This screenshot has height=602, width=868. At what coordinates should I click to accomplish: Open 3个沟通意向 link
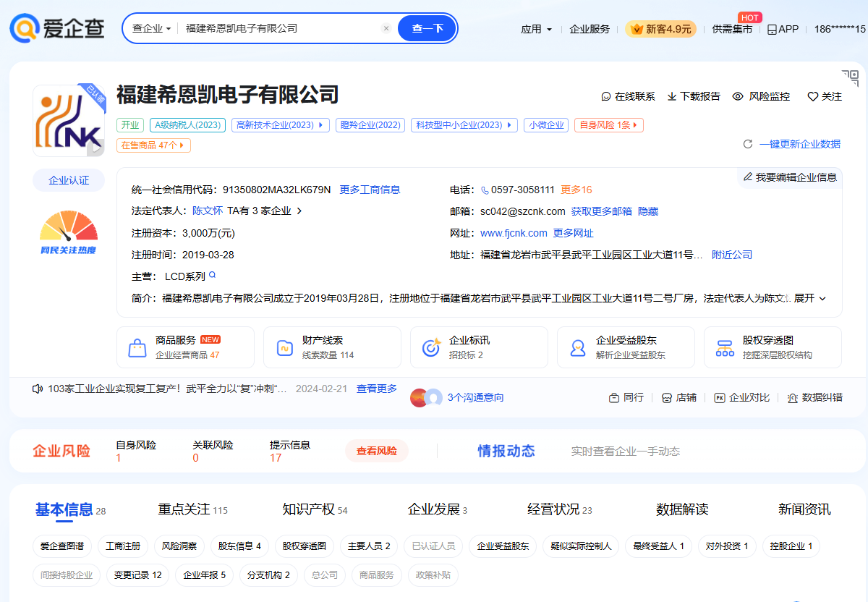click(x=475, y=397)
